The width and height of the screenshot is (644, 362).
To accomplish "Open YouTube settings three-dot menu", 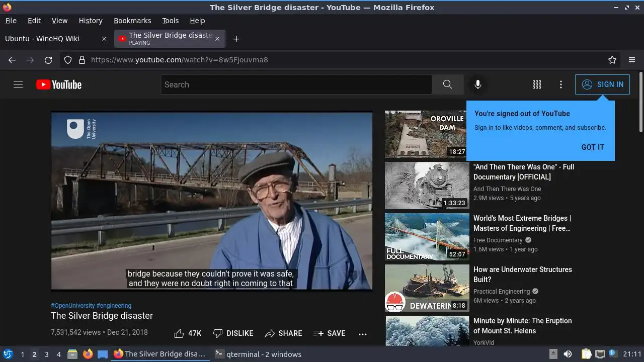I will point(561,84).
